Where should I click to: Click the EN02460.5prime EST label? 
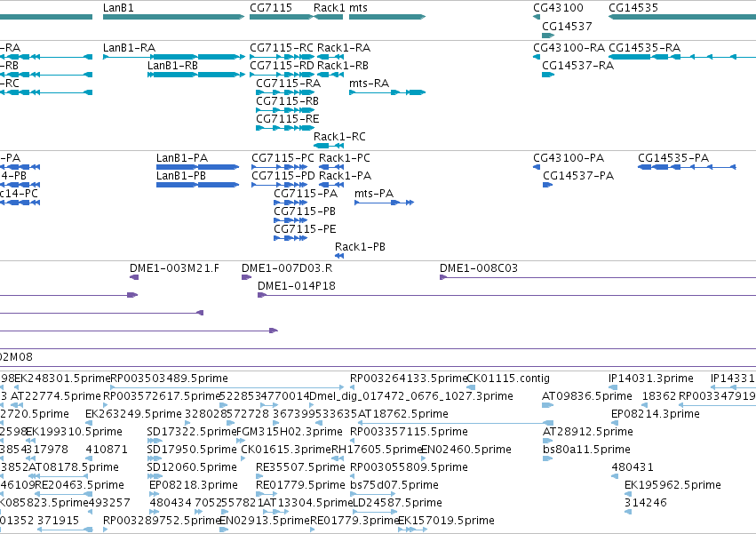466,450
